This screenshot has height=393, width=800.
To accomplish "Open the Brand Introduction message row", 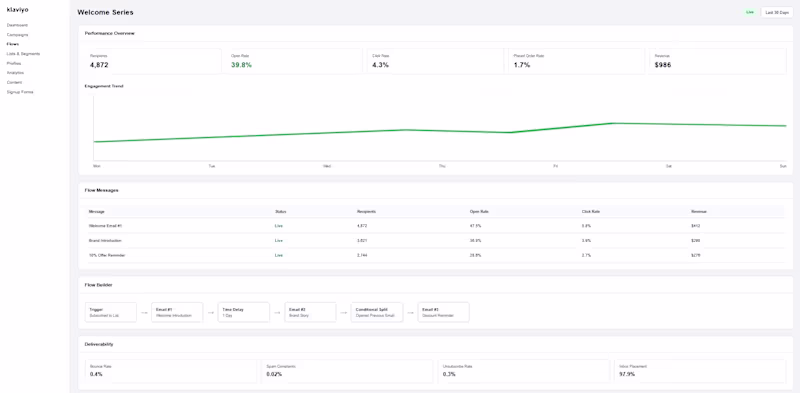I will tap(436, 240).
